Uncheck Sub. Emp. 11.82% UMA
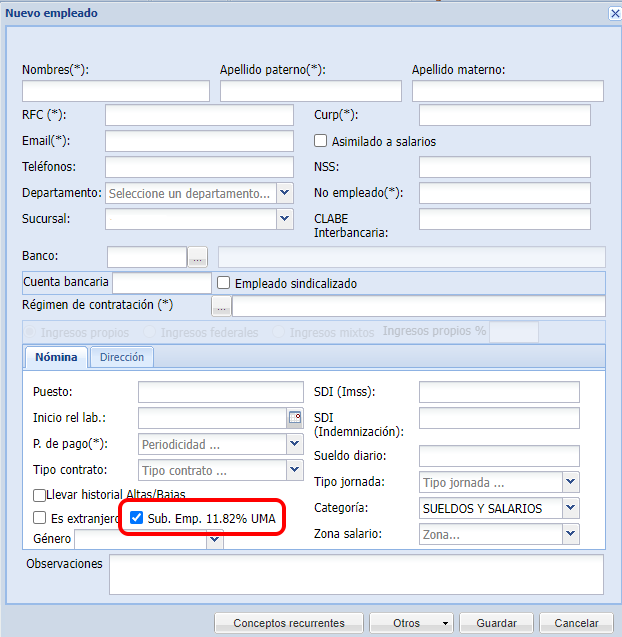 [x=137, y=518]
